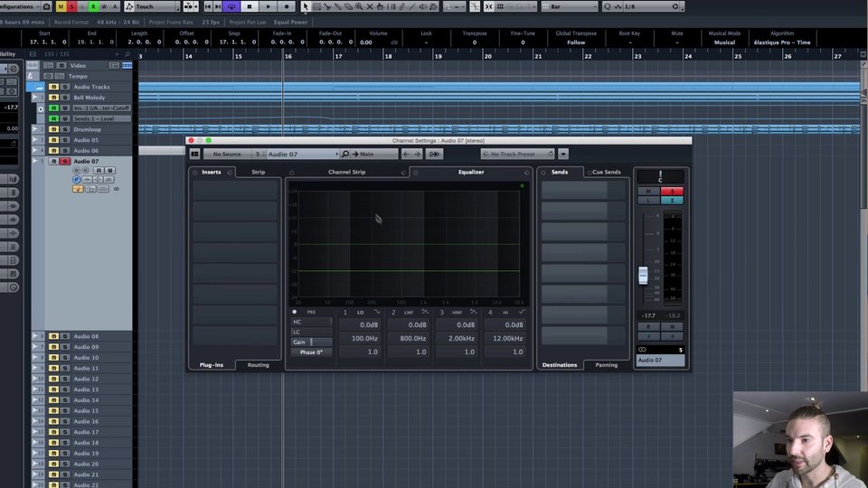Image resolution: width=868 pixels, height=488 pixels.
Task: Select band 1 LO filter type icon
Action: (x=377, y=312)
